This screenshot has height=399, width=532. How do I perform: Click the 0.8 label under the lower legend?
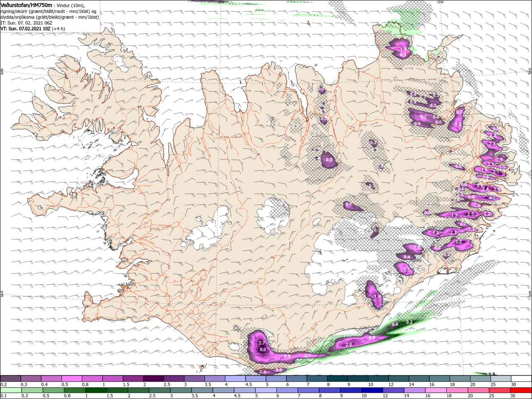[67, 396]
